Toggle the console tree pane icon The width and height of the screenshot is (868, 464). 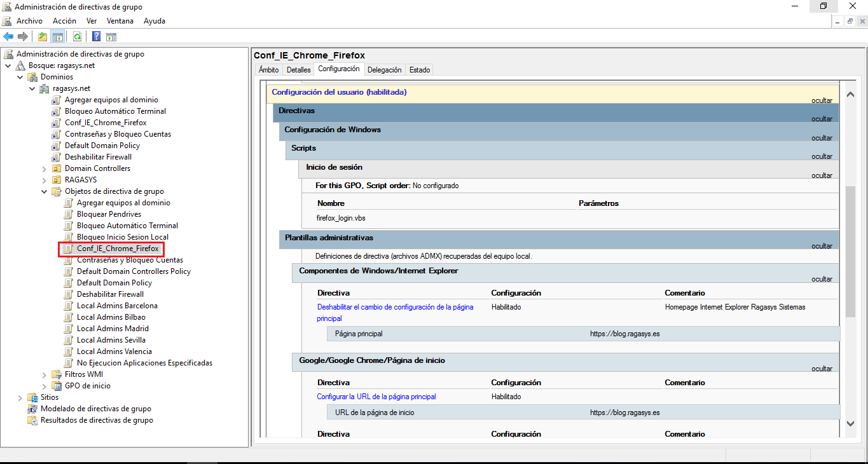coord(57,36)
